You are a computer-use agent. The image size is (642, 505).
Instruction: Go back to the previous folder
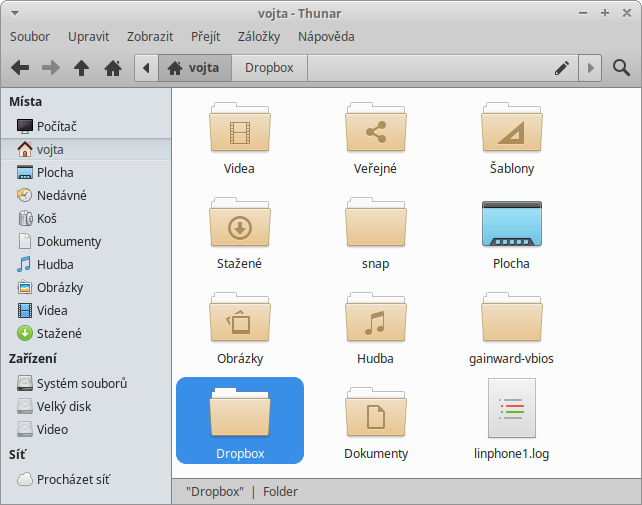point(20,68)
